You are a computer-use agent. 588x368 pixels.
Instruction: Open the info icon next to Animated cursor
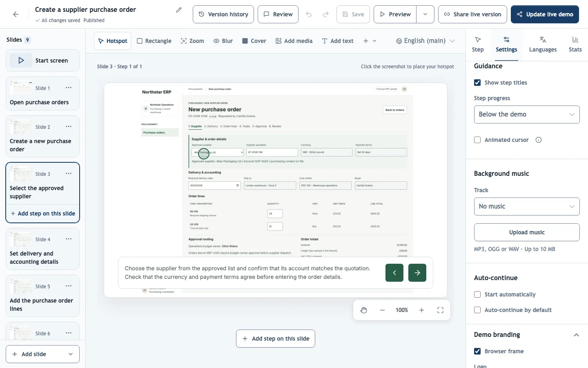click(539, 140)
